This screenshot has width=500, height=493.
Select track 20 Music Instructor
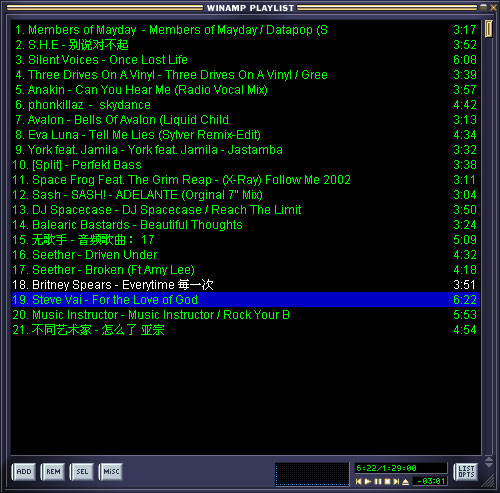[246, 315]
